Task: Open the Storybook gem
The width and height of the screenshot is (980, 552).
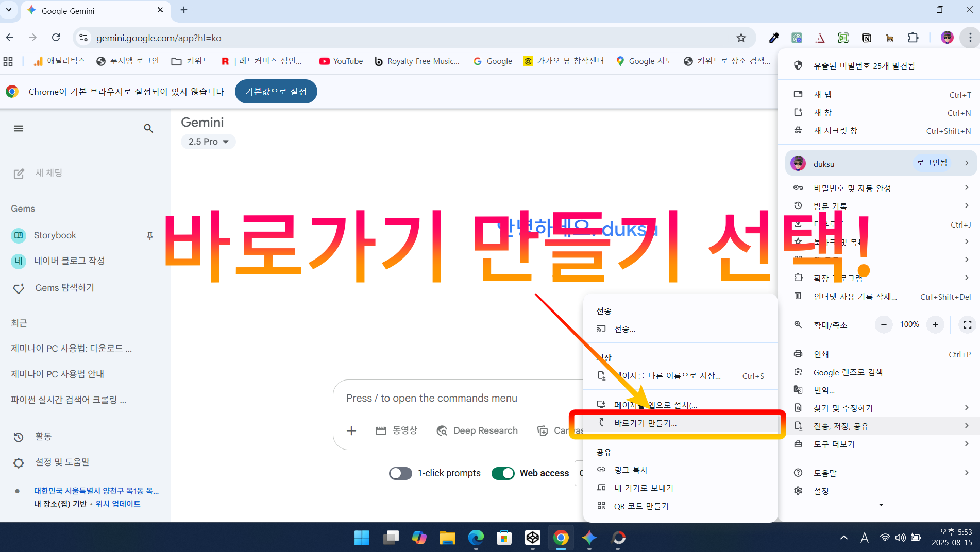Action: [x=55, y=235]
